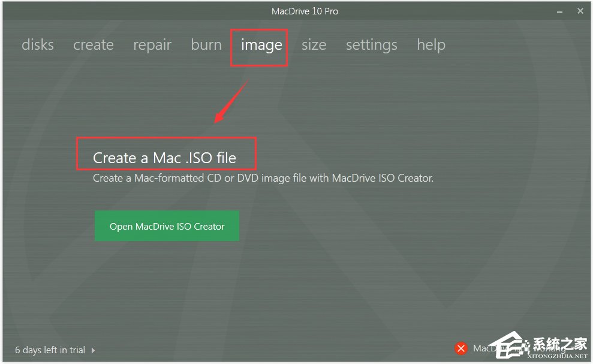Viewport: 593px width, 364px height.
Task: Open the image tab
Action: tap(261, 46)
